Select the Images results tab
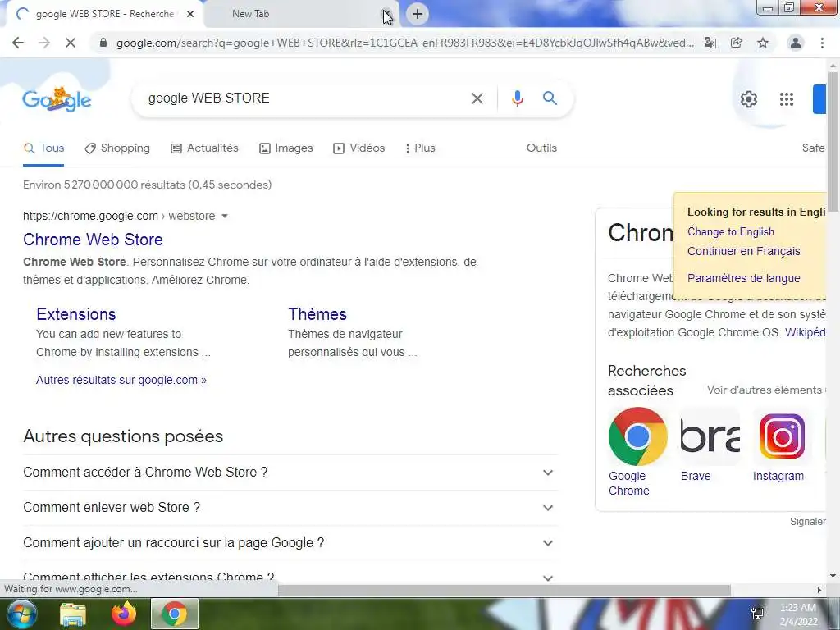Screen dimensions: 840x630 (285, 148)
